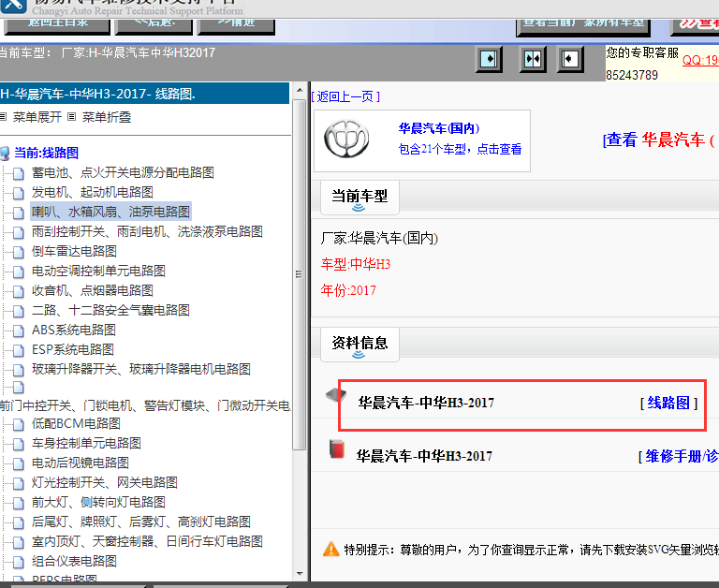Open 电动后视镜电路图
The height and width of the screenshot is (588, 719).
[81, 463]
